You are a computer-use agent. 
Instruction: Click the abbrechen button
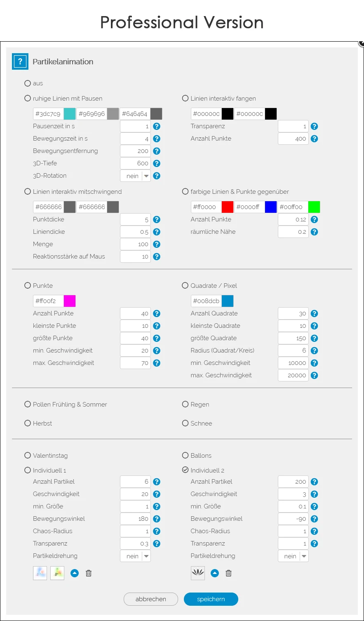151,599
